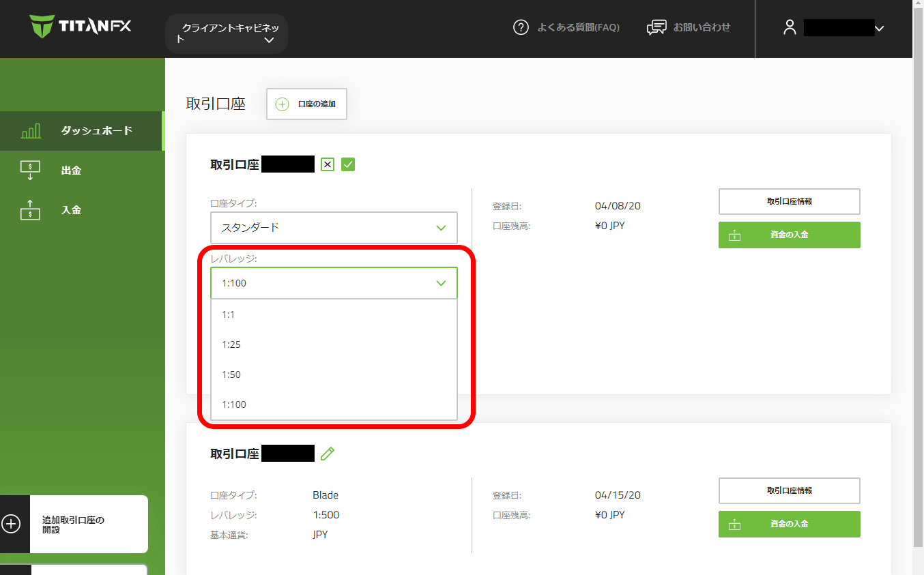The height and width of the screenshot is (575, 924).
Task: Confirm edits with the green checkmark icon
Action: click(348, 164)
